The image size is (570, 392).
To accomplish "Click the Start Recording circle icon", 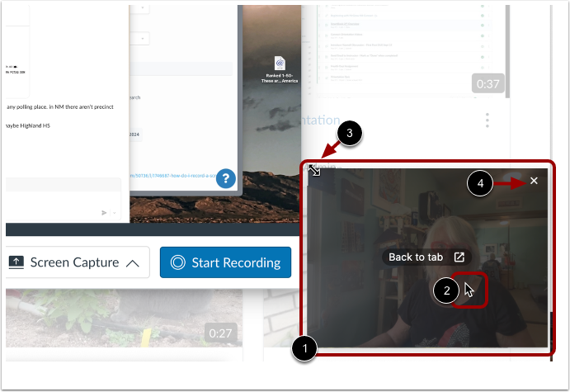I will 178,262.
